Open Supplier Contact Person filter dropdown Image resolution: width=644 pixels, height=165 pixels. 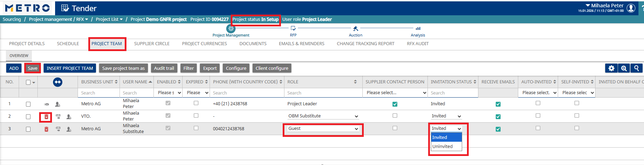coord(396,93)
